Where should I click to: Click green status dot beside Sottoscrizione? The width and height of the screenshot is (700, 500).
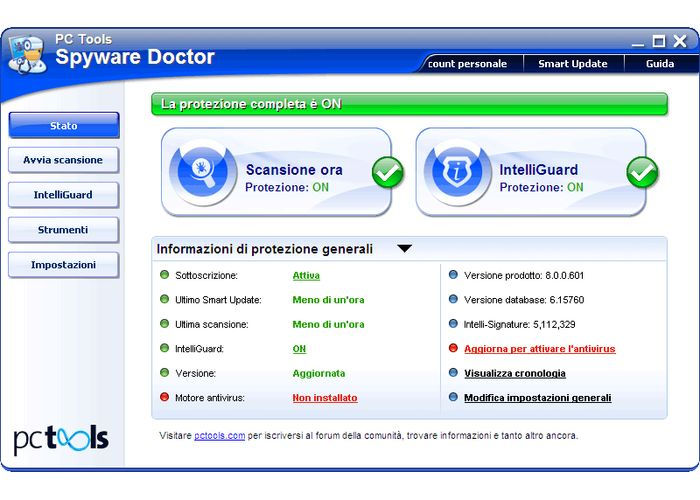164,275
